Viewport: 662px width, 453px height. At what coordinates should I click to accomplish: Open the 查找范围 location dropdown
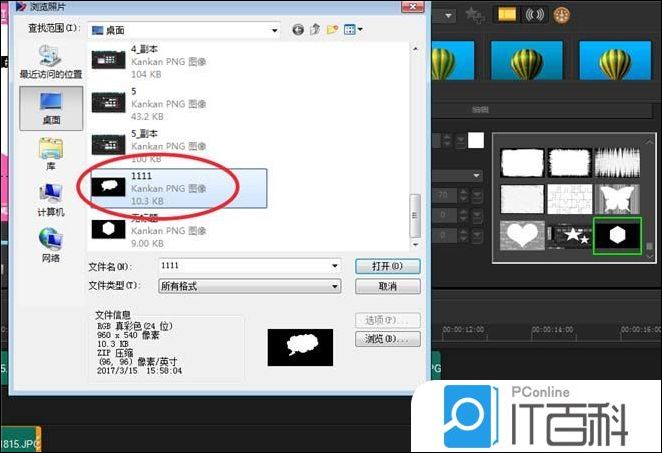[184, 30]
